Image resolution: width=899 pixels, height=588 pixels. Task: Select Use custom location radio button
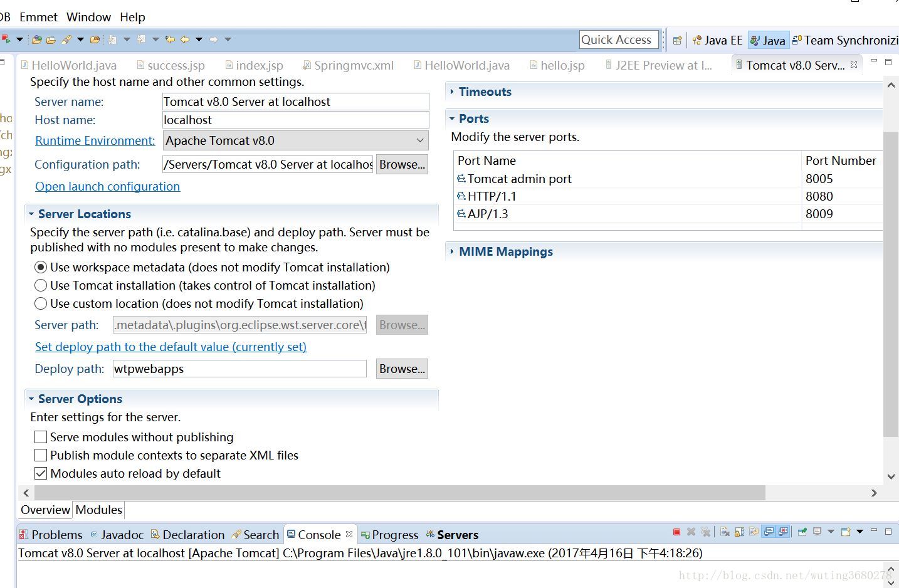pyautogui.click(x=41, y=303)
